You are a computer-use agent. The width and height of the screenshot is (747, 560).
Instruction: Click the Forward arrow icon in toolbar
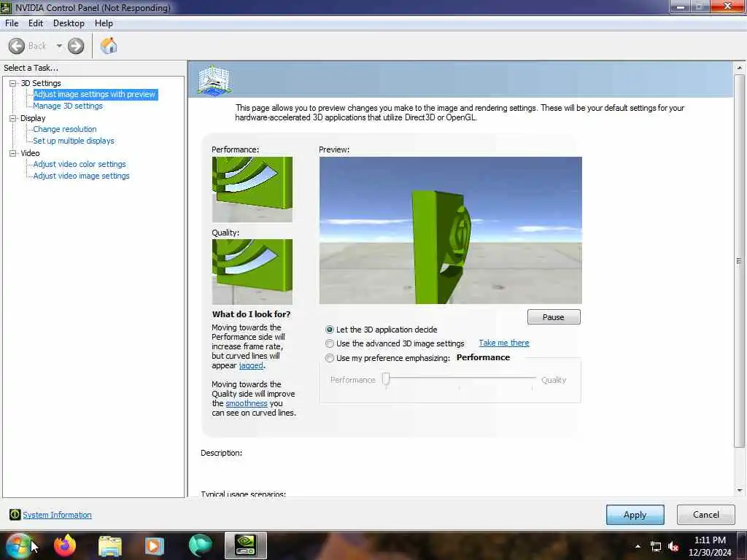76,46
